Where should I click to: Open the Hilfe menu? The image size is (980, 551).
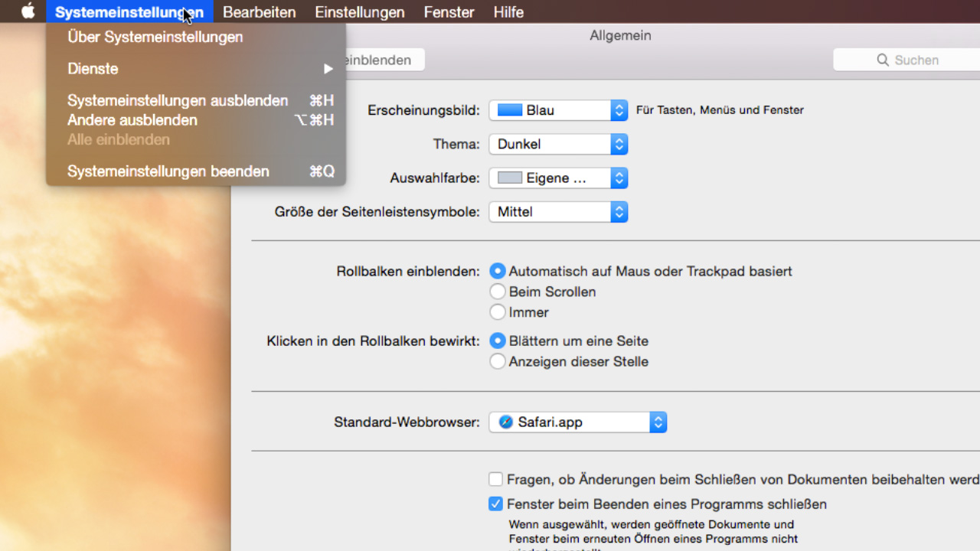pyautogui.click(x=508, y=11)
